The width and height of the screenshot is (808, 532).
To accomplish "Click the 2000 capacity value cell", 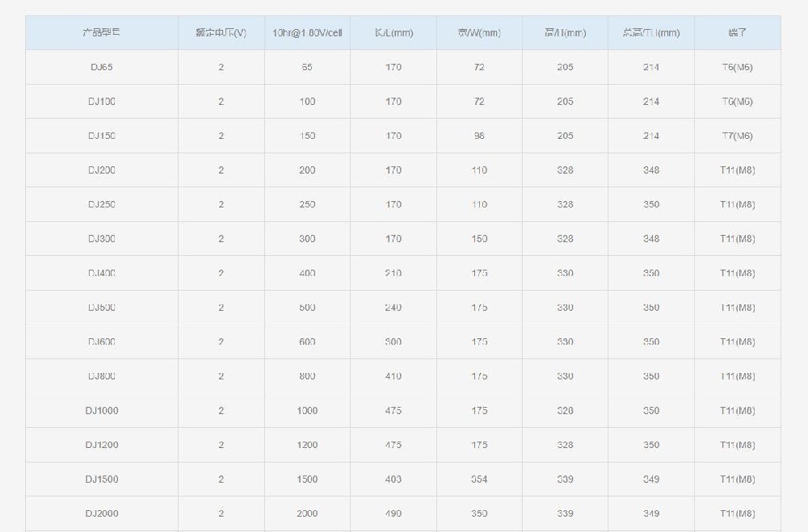I will [307, 513].
